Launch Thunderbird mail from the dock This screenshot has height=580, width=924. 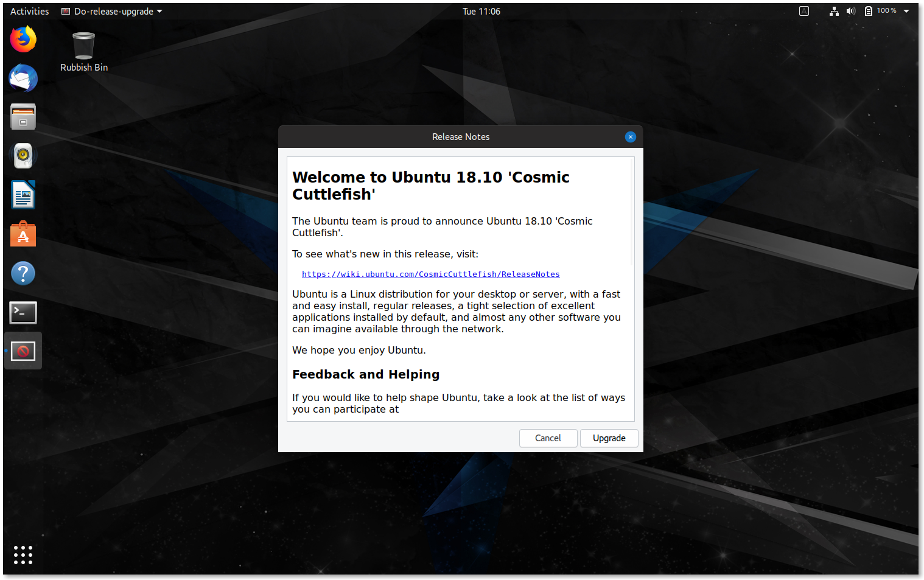(x=23, y=79)
